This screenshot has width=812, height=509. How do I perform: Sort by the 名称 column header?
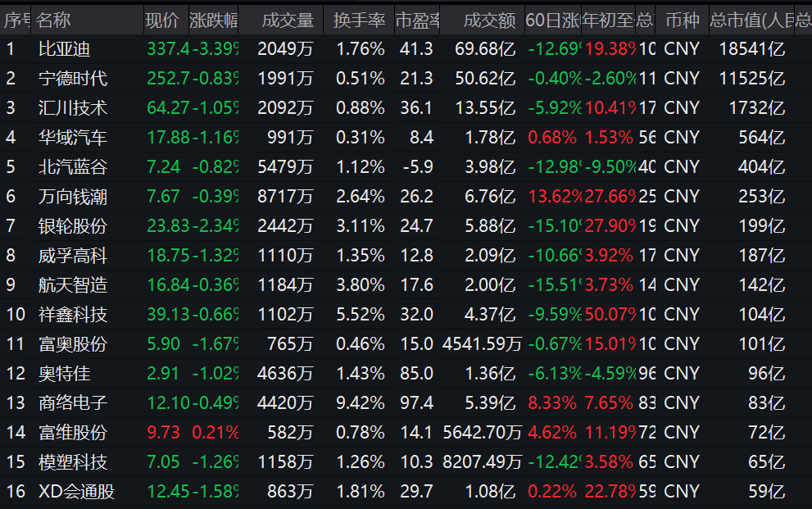coord(54,20)
